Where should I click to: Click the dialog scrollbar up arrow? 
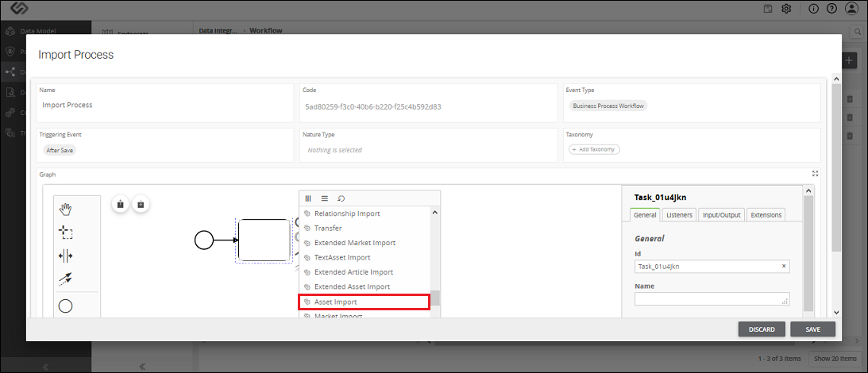[836, 80]
